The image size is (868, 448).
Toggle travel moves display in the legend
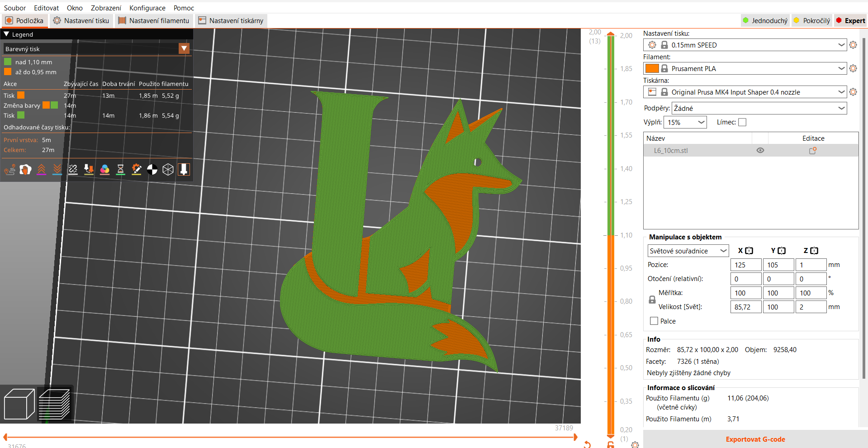[x=9, y=170]
